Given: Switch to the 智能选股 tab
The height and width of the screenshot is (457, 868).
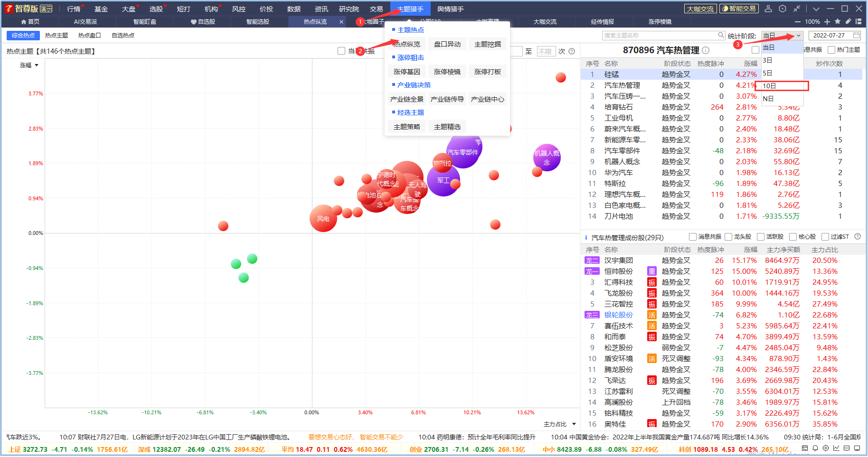Looking at the screenshot, I should [x=258, y=22].
